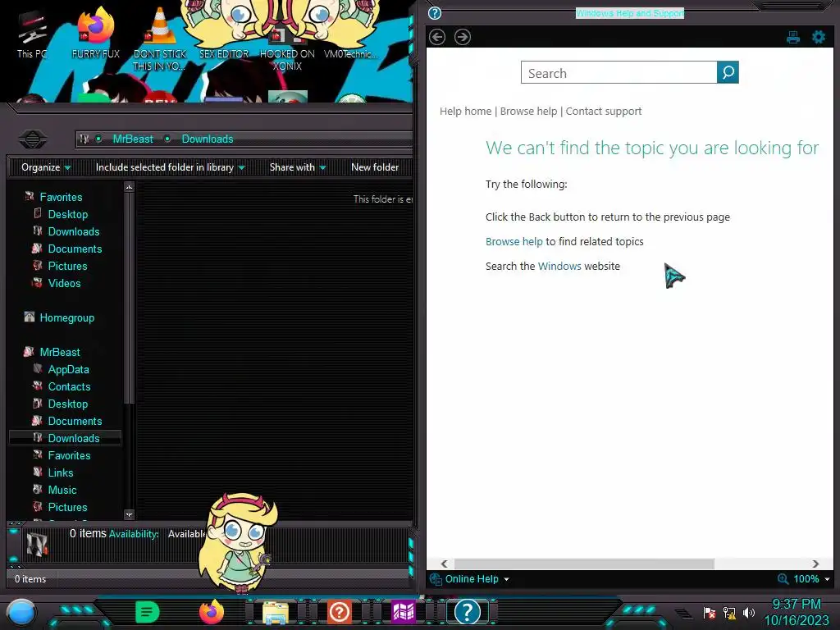Viewport: 840px width, 630px height.
Task: Open the Organize dropdown menu
Action: point(46,167)
